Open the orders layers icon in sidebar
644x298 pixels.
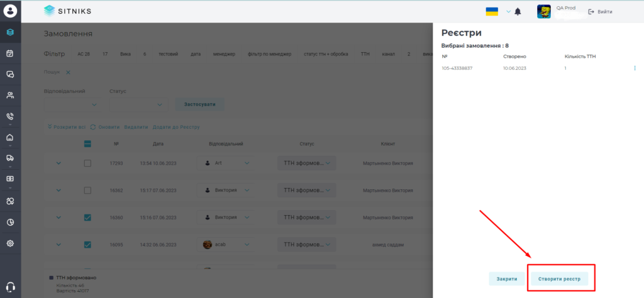[10, 32]
